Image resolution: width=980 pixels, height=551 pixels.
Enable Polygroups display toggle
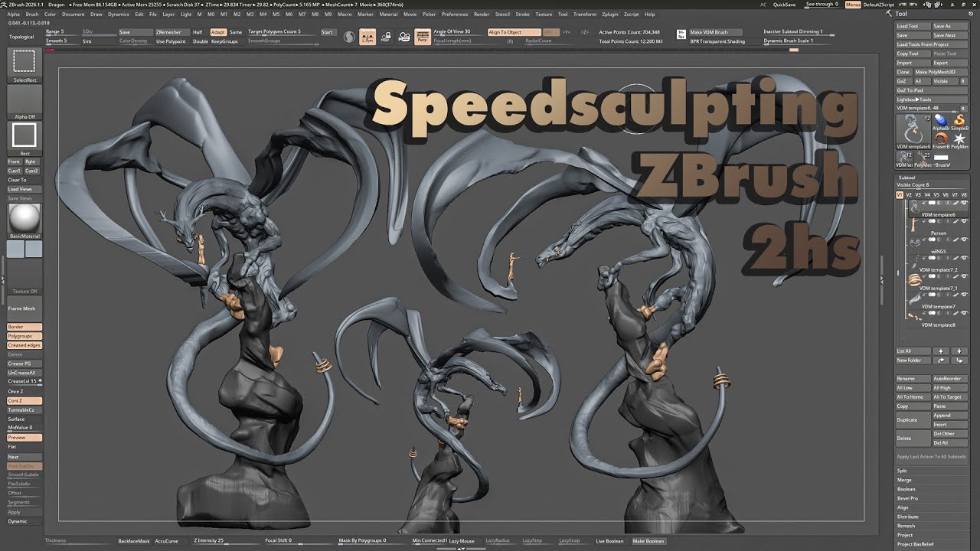click(24, 336)
